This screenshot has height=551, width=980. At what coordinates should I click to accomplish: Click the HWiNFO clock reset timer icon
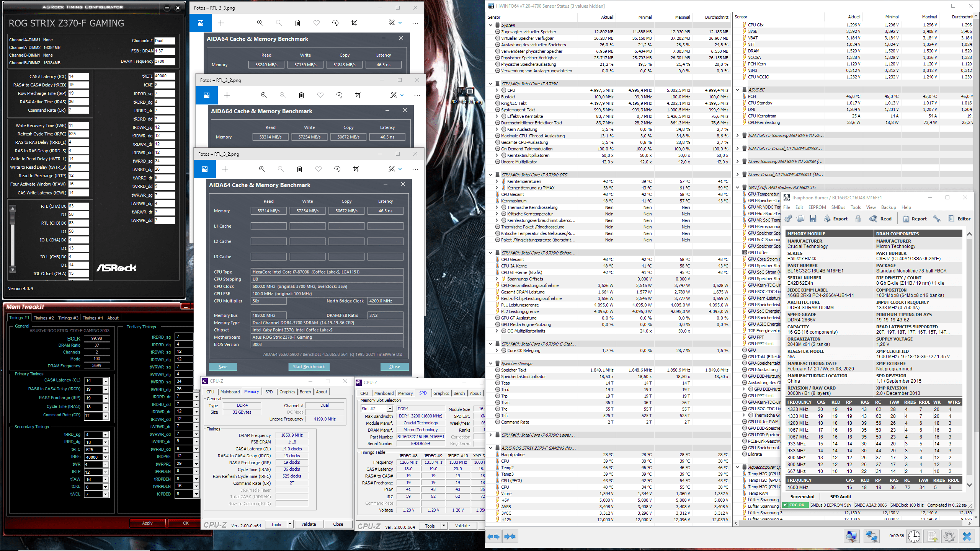pos(914,536)
